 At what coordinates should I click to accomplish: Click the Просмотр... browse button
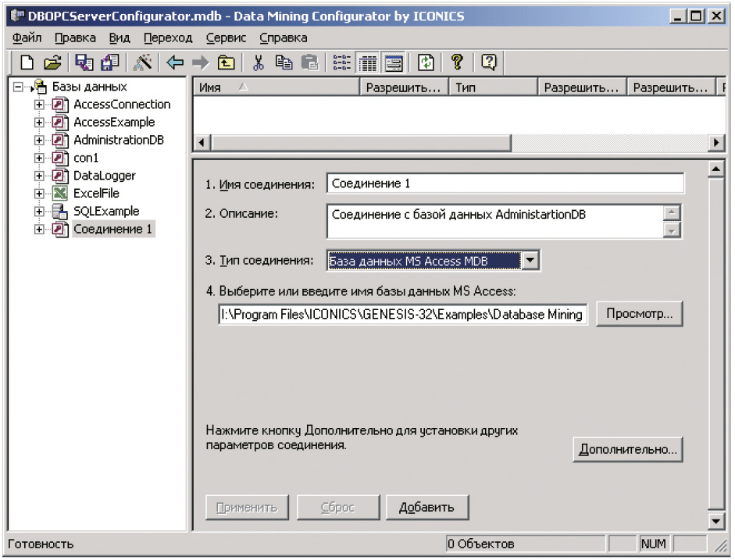tap(640, 313)
